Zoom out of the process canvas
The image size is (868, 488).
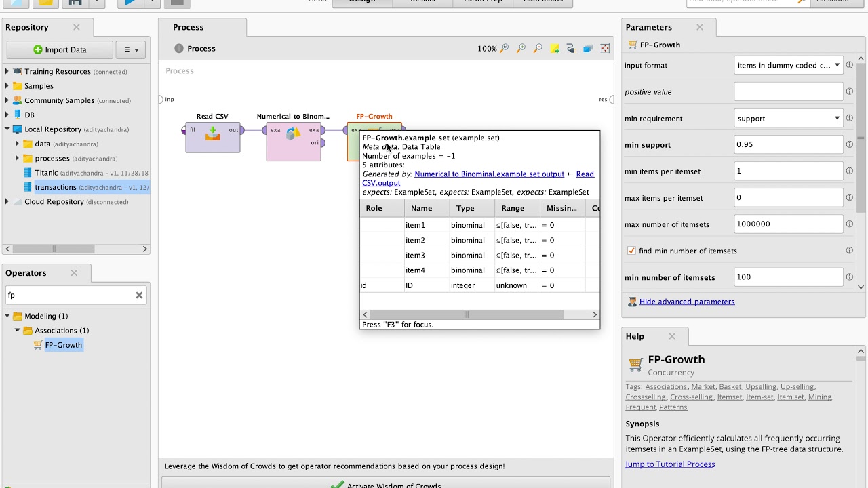tap(538, 49)
